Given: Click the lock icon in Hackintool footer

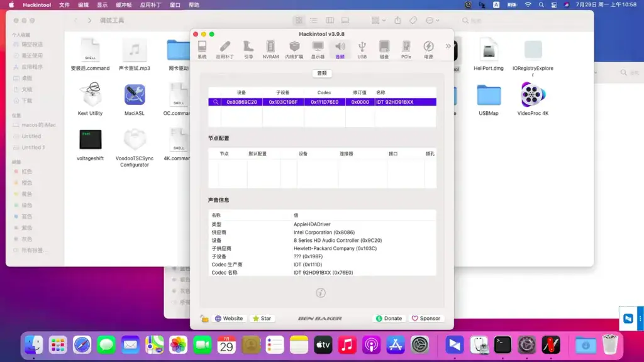Looking at the screenshot, I should pos(204,319).
